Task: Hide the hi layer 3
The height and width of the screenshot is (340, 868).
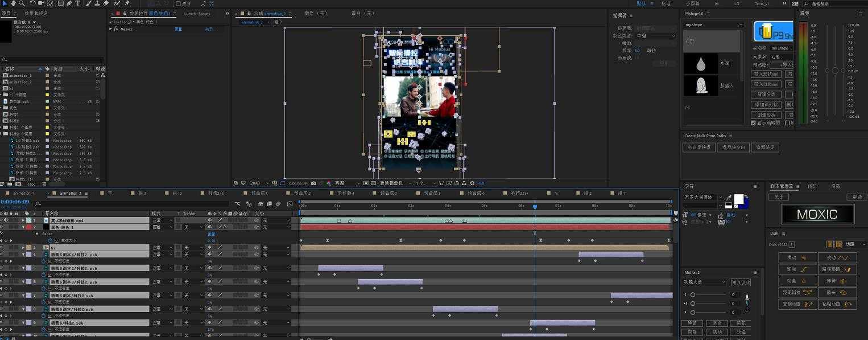Action: 2,247
